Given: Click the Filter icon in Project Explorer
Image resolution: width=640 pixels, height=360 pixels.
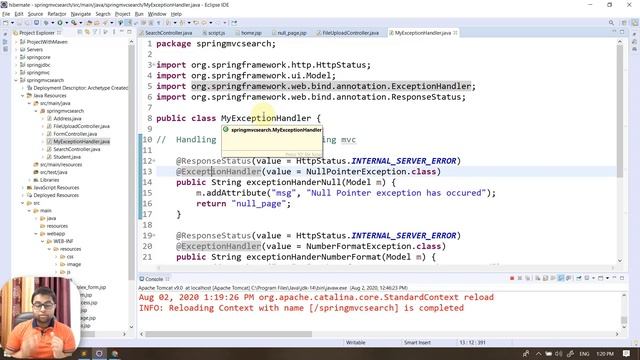Looking at the screenshot, I should click(x=95, y=32).
